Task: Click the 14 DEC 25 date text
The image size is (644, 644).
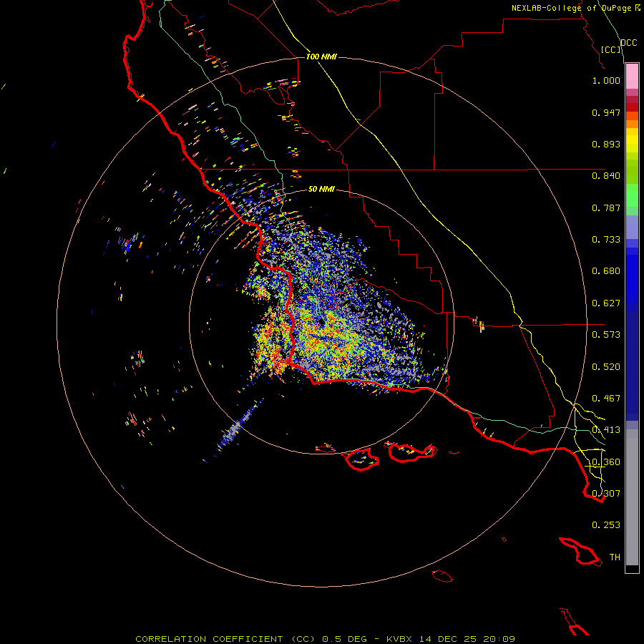Action: click(x=449, y=639)
